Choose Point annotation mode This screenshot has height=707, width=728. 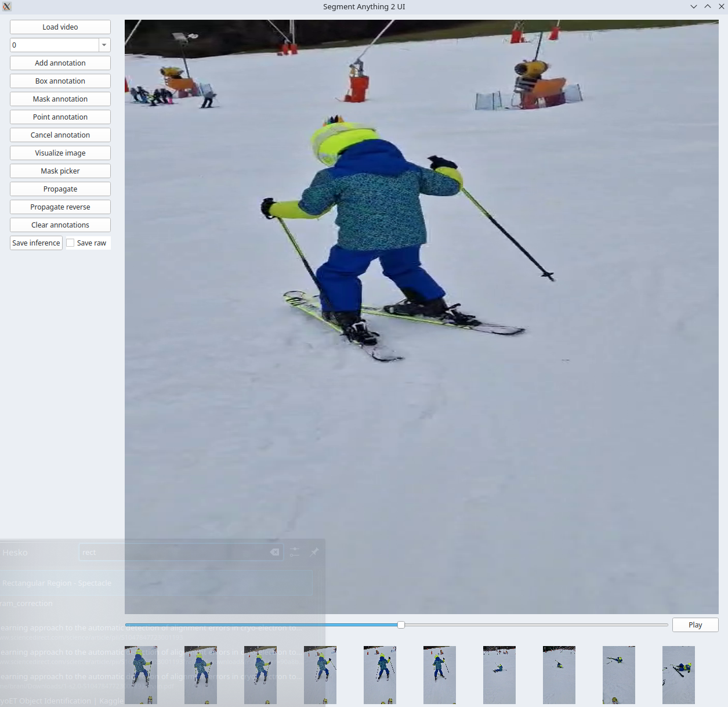click(60, 117)
